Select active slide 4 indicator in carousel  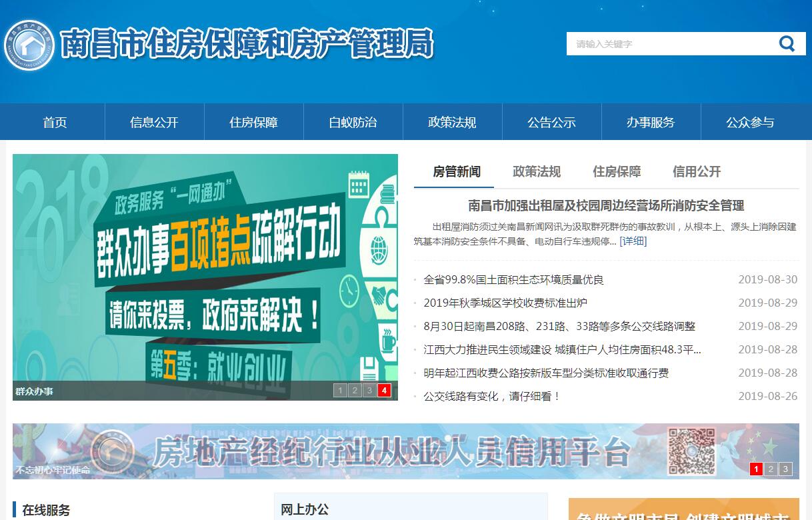pyautogui.click(x=384, y=391)
